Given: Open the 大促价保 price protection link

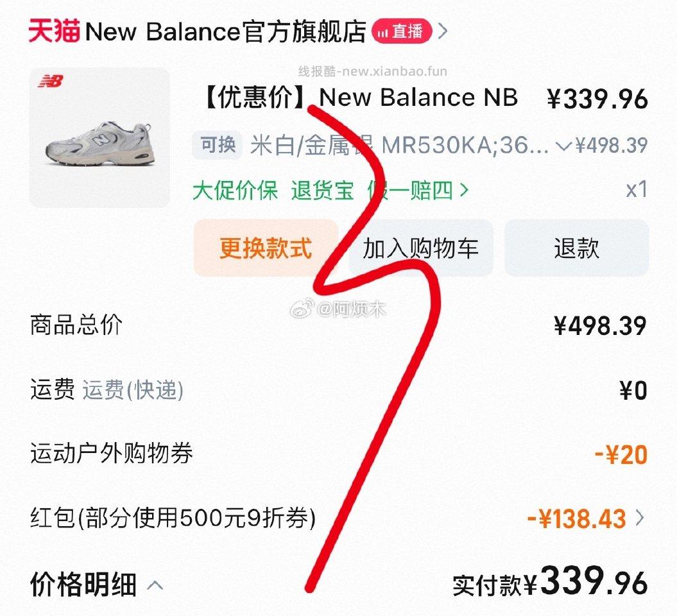Looking at the screenshot, I should [x=236, y=191].
